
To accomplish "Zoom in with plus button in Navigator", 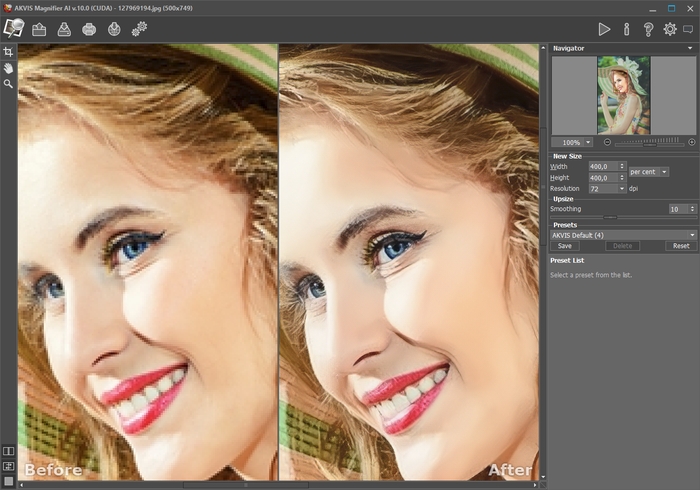I will click(692, 142).
